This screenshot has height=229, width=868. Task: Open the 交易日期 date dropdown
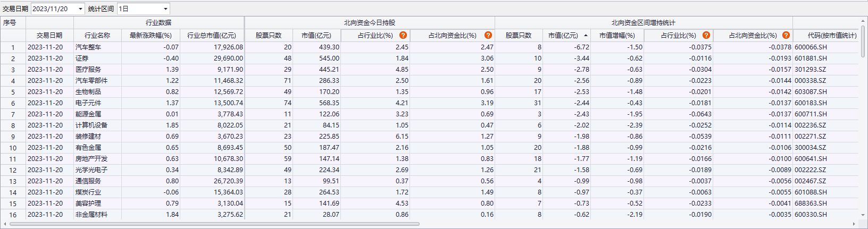pos(80,9)
